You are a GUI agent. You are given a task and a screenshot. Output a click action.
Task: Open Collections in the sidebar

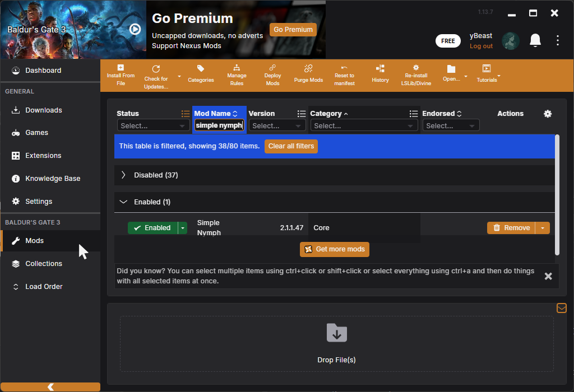pyautogui.click(x=50, y=264)
